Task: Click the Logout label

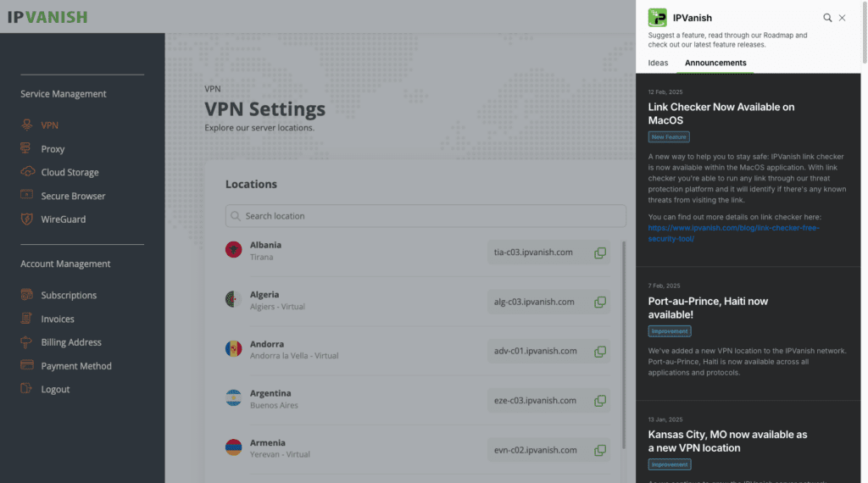Action: 55,389
